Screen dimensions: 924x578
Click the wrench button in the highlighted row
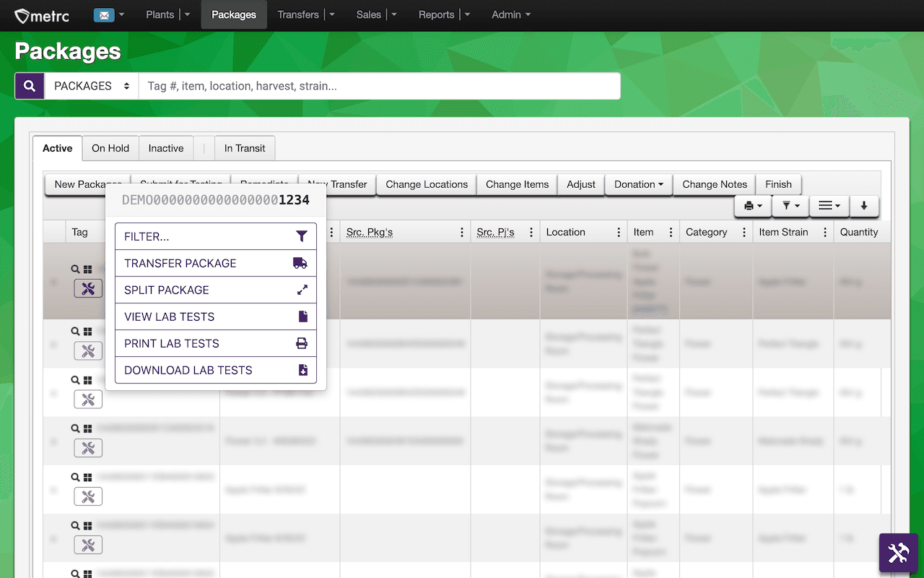[x=88, y=289]
